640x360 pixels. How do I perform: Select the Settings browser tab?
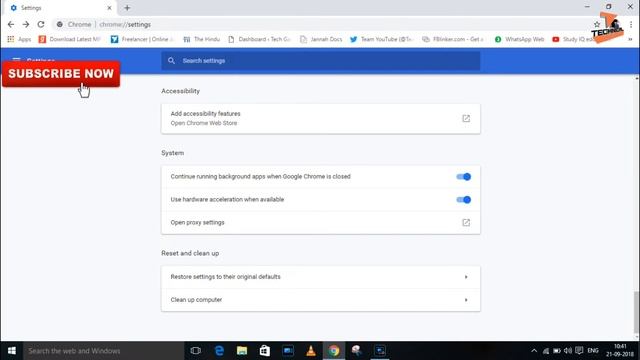(60, 8)
